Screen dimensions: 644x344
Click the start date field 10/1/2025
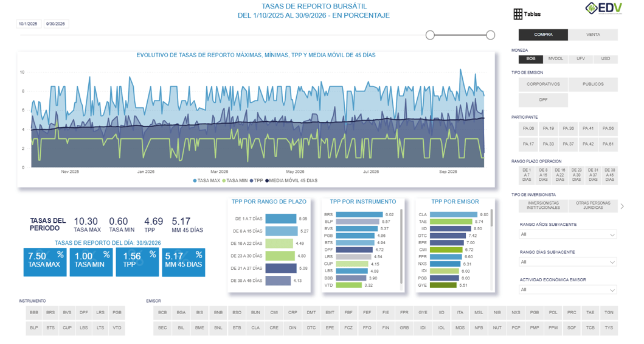(29, 24)
